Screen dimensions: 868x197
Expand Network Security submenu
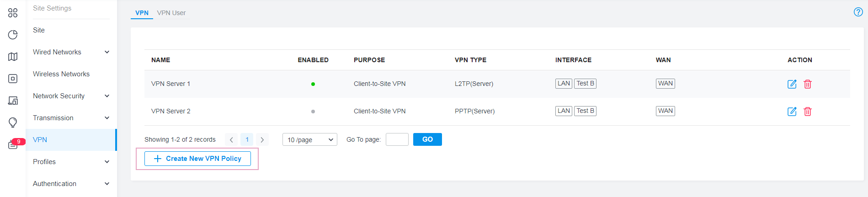pyautogui.click(x=107, y=96)
